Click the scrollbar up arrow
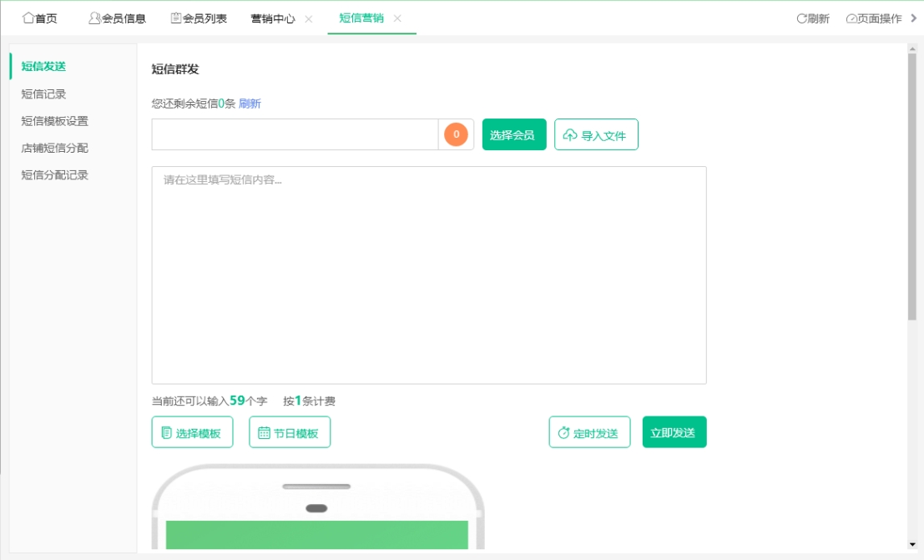Image resolution: width=924 pixels, height=560 pixels. (x=912, y=48)
